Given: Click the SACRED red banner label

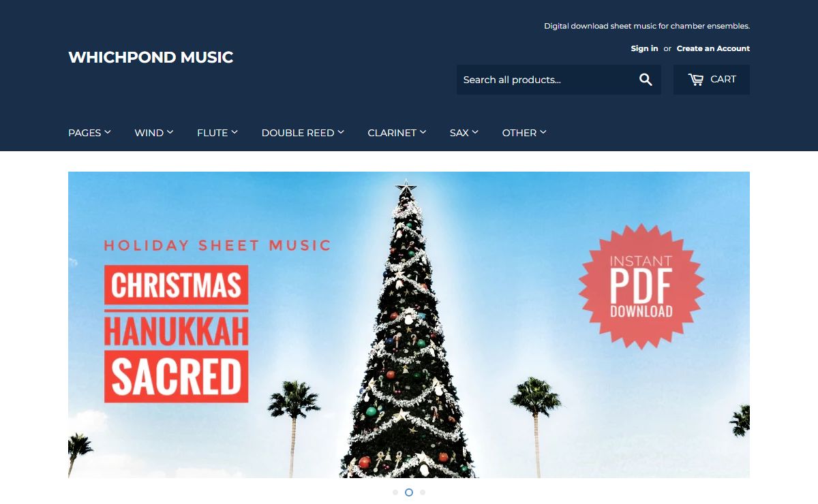Looking at the screenshot, I should tap(176, 377).
